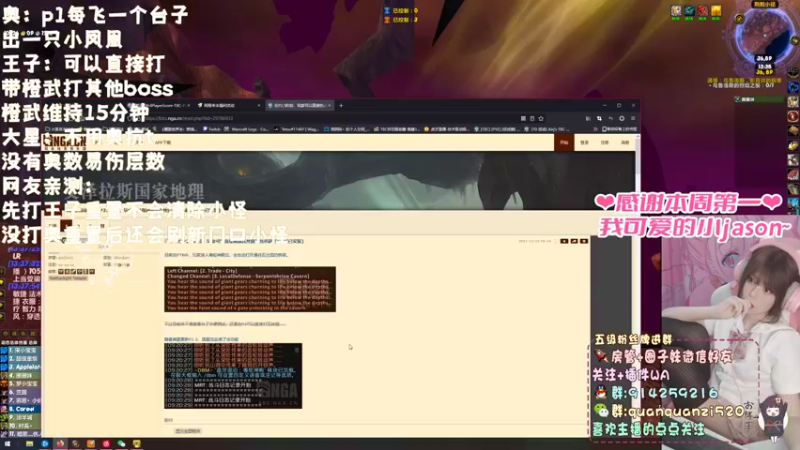Open the Warcraft Logs bookmark

coord(247,129)
